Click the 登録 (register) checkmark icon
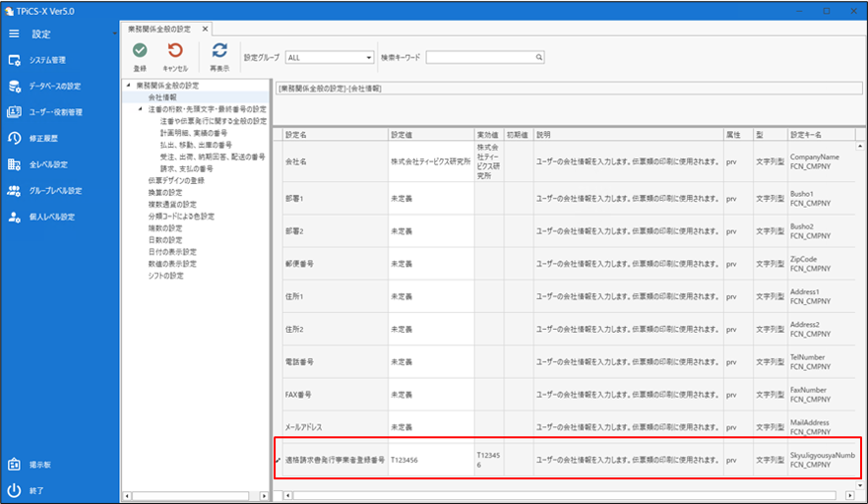868x504 pixels. [x=140, y=51]
